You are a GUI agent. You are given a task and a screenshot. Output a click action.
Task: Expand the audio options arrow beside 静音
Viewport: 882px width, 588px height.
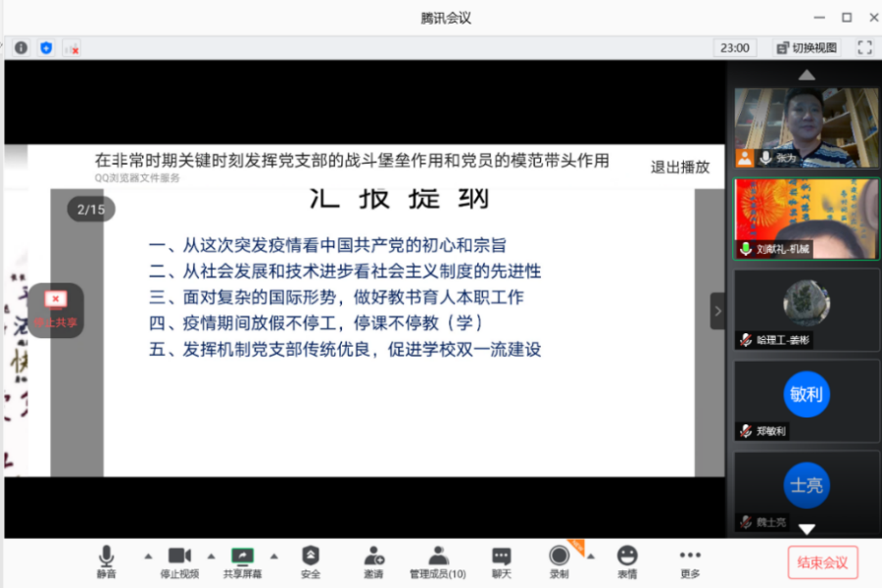pyautogui.click(x=148, y=556)
